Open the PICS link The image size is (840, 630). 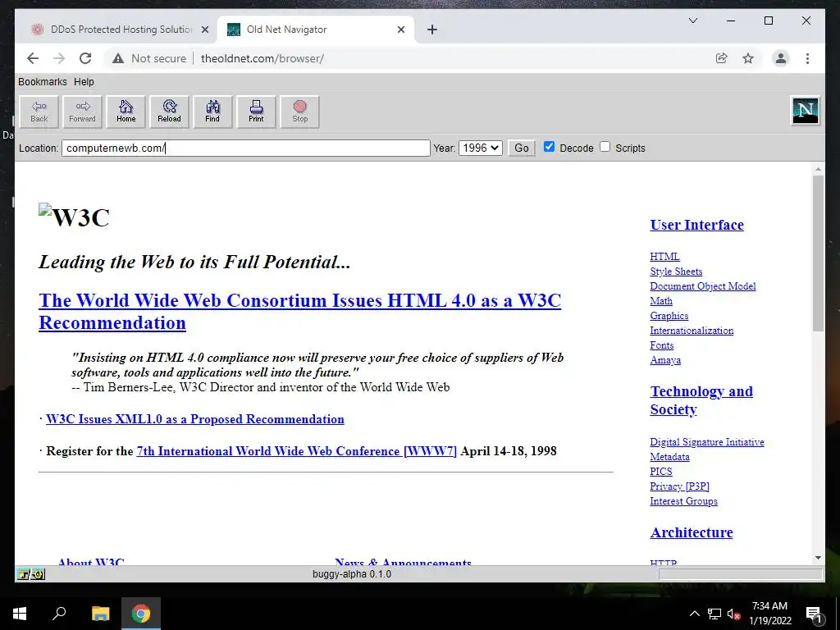[x=660, y=472]
